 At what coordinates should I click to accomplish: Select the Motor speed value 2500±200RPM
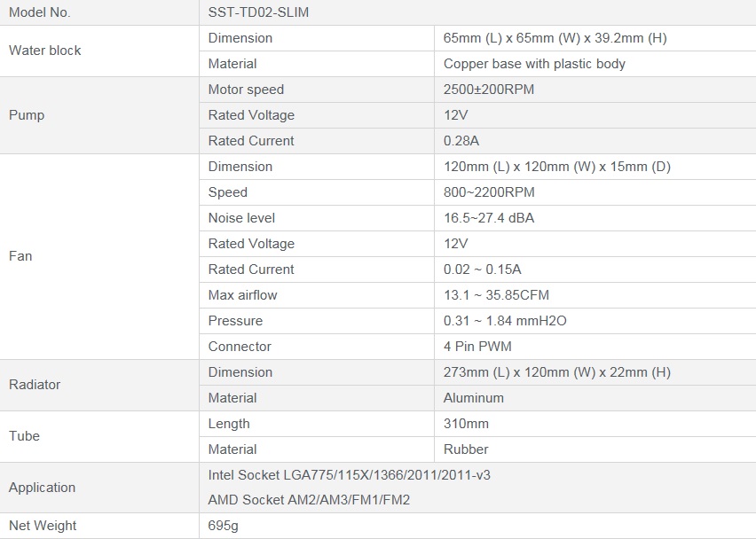[488, 90]
